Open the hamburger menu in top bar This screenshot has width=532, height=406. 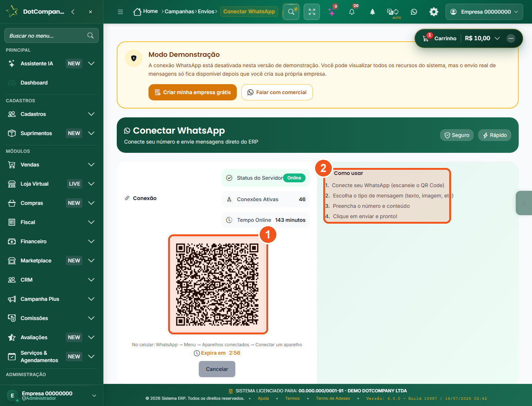tap(120, 12)
